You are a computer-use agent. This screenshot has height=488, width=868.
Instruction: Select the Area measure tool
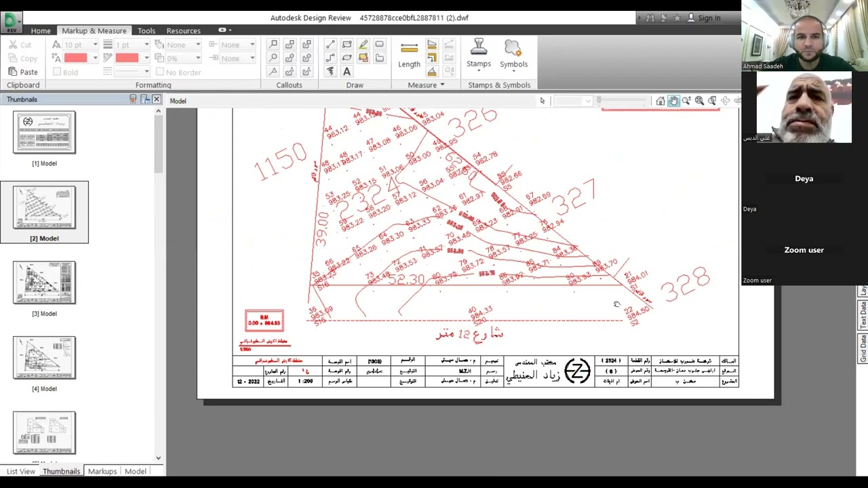click(432, 45)
